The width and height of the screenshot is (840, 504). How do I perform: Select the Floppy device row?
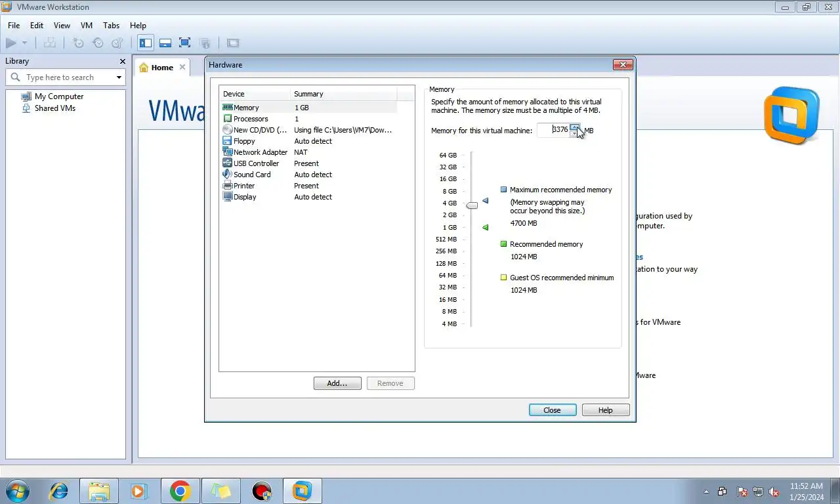[309, 141]
